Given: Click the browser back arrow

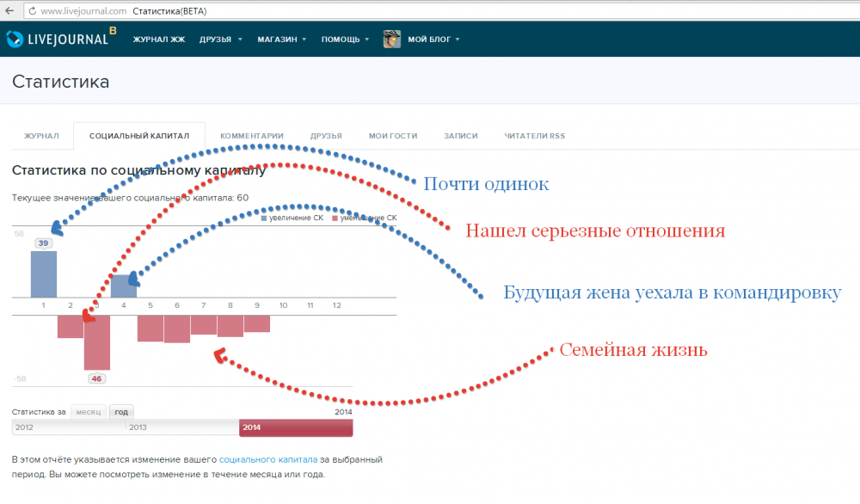Looking at the screenshot, I should pos(9,11).
